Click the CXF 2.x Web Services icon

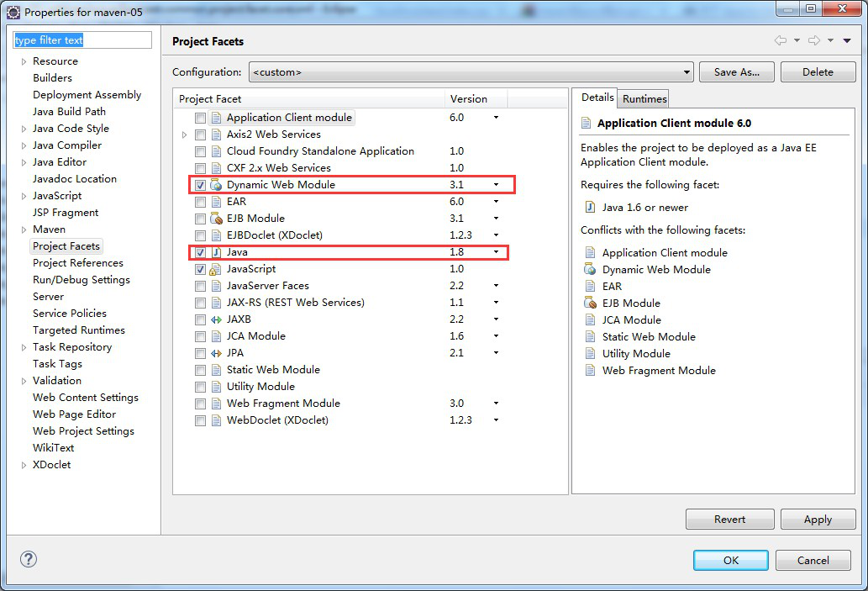point(217,168)
